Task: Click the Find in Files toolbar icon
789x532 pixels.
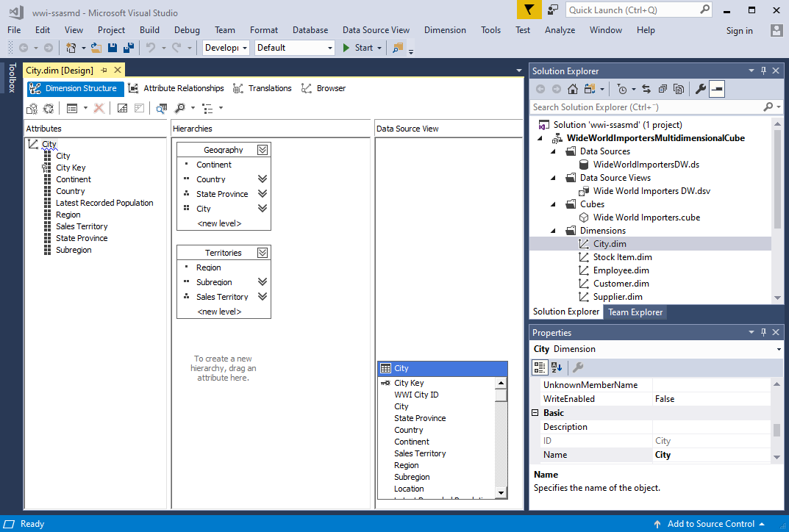Action: 398,48
